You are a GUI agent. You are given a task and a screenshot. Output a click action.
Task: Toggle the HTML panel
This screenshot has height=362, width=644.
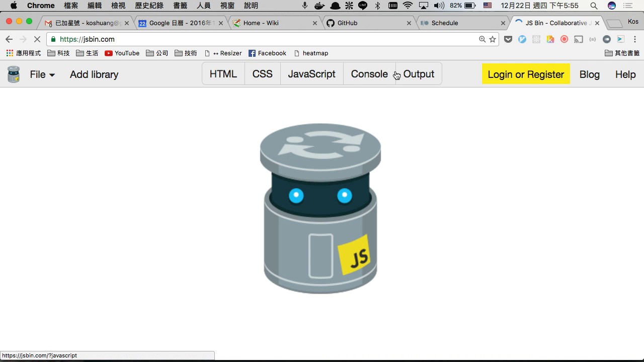pos(223,74)
